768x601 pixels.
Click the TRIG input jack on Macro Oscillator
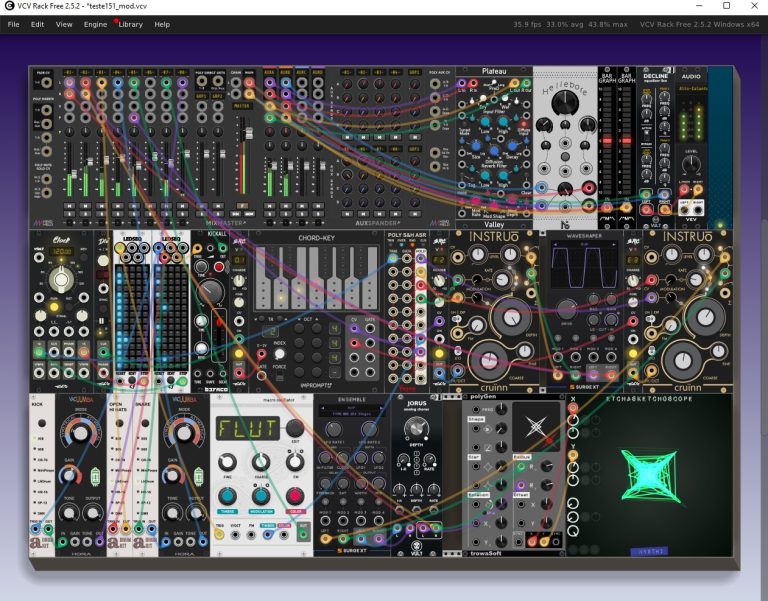tap(219, 534)
